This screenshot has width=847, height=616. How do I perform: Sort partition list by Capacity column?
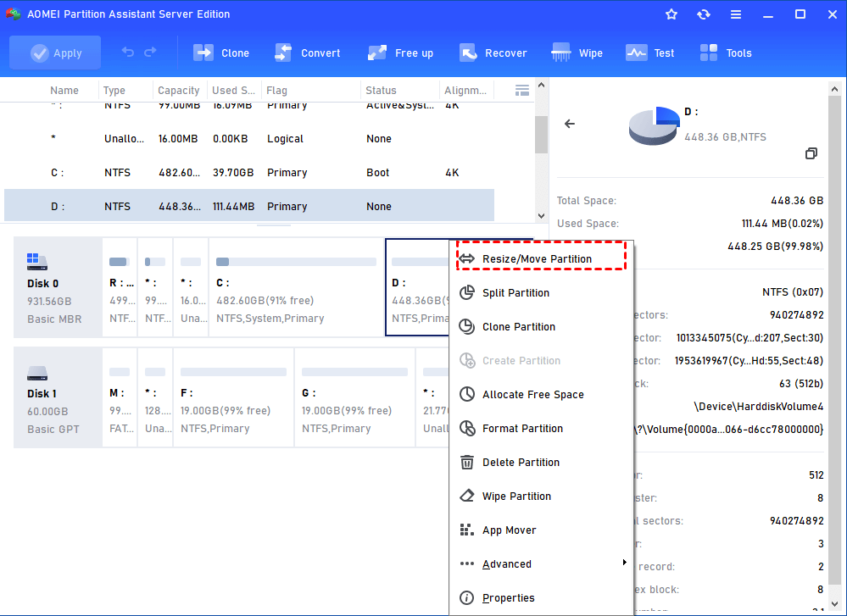point(178,90)
